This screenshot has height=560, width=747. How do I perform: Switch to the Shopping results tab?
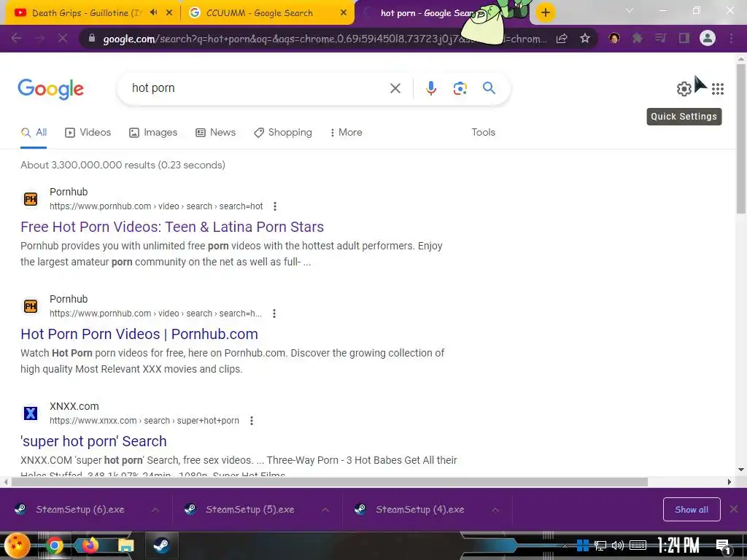[283, 133]
